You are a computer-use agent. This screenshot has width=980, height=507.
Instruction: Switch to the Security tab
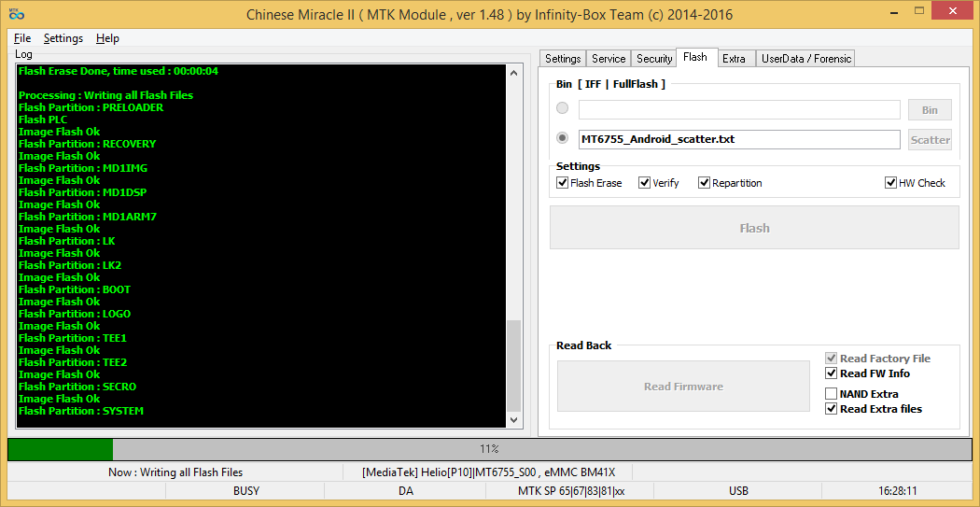click(653, 58)
